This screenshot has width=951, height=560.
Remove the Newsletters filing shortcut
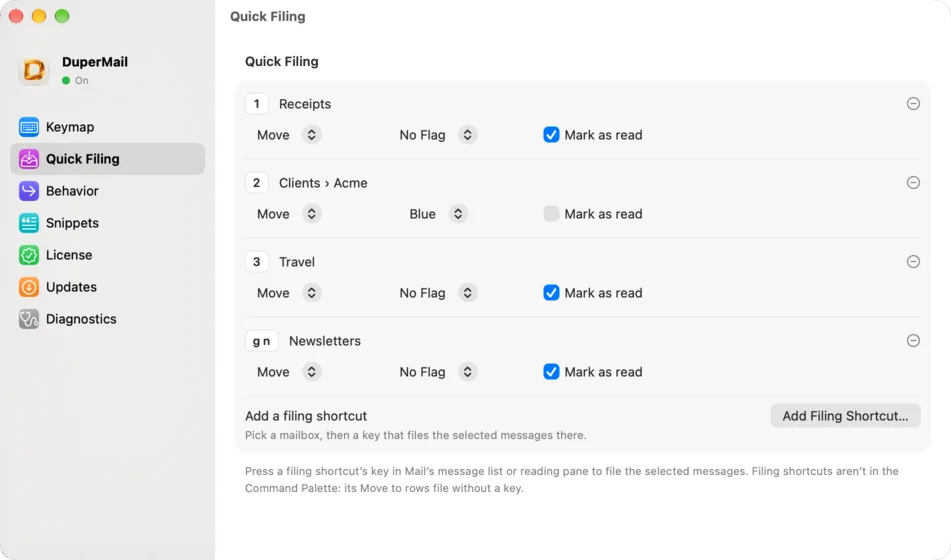click(x=913, y=340)
